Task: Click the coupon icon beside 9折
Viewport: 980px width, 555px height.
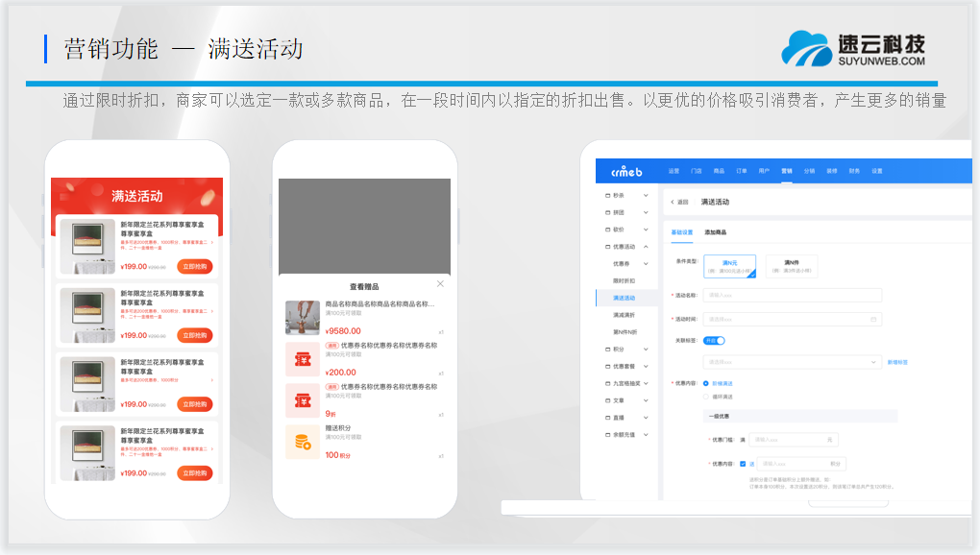Action: (x=303, y=400)
